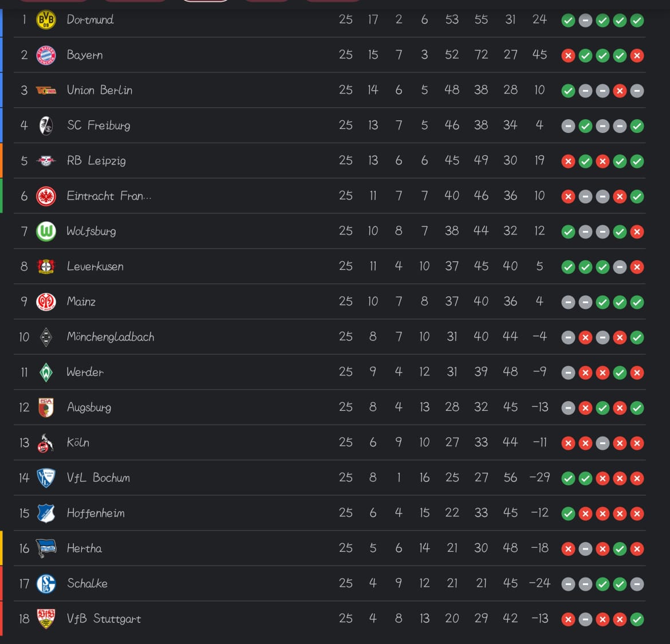This screenshot has height=644, width=670.
Task: Click the Werder diamond logo
Action: coord(46,372)
